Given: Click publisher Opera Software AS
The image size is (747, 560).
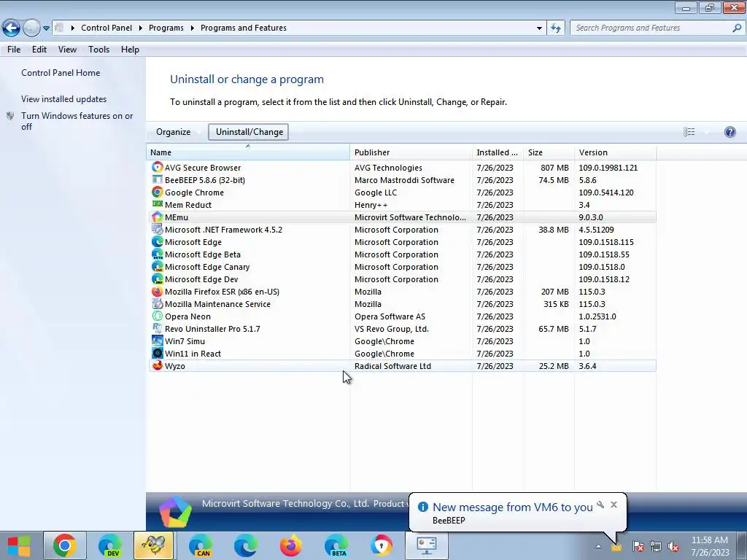Looking at the screenshot, I should [390, 316].
